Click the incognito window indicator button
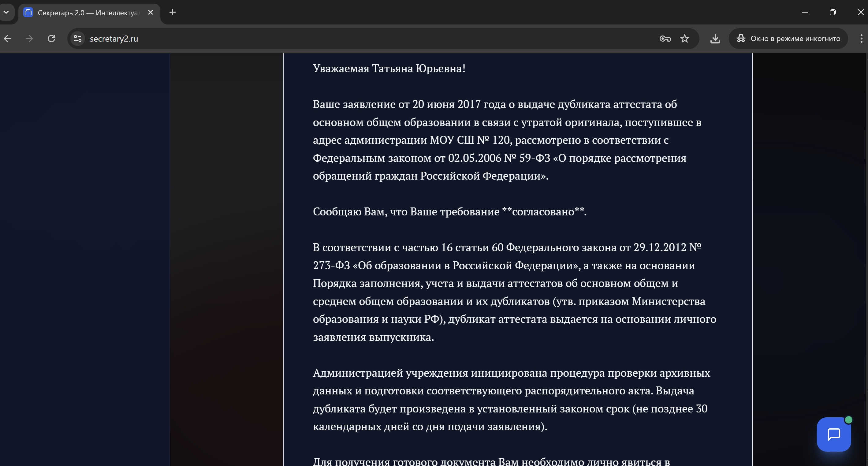This screenshot has height=466, width=868. [x=788, y=39]
